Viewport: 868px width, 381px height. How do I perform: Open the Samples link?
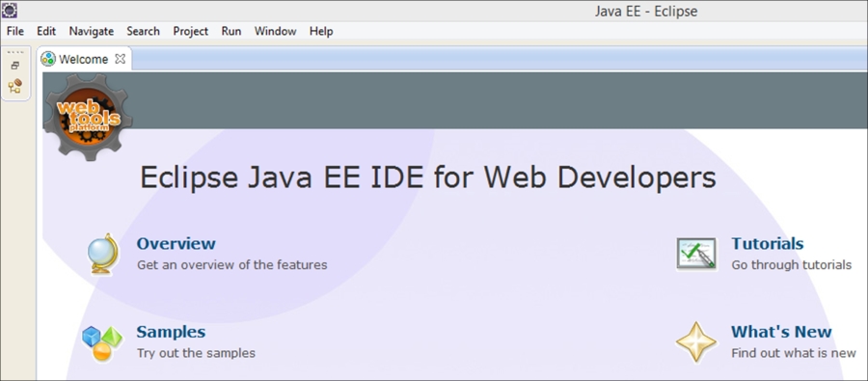[x=171, y=332]
